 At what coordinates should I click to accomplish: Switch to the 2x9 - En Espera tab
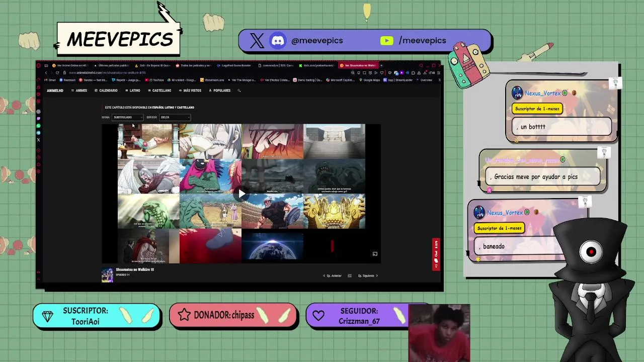point(153,65)
